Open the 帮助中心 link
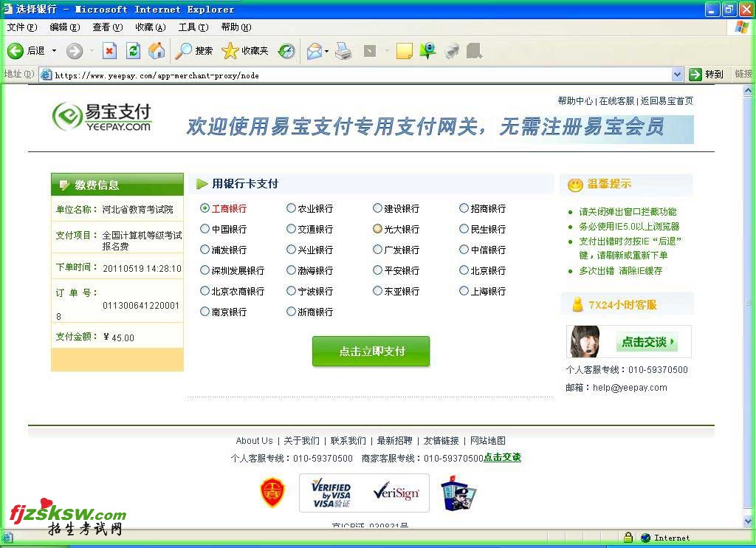 click(x=575, y=101)
